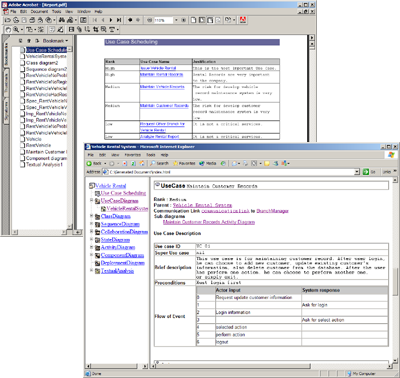The image size is (400, 378).
Task: Click the Fit Width page icon in Acrobat
Action: pos(210,20)
